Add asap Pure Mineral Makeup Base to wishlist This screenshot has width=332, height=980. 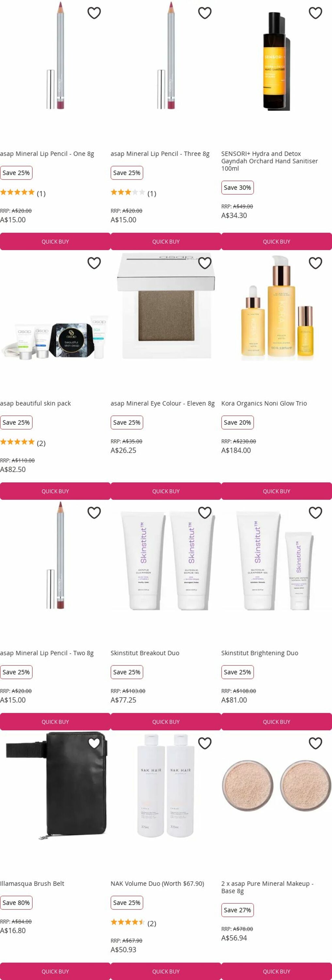point(315,743)
